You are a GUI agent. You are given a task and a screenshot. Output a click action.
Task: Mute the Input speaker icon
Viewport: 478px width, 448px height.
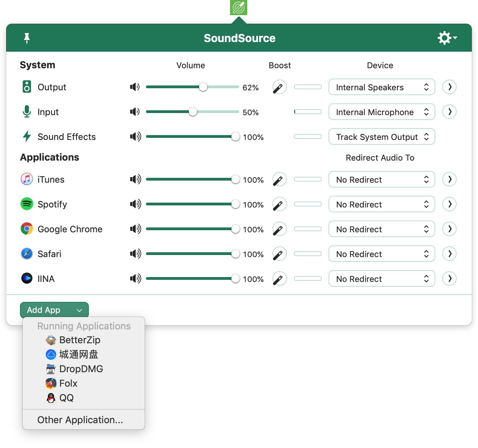pos(135,112)
